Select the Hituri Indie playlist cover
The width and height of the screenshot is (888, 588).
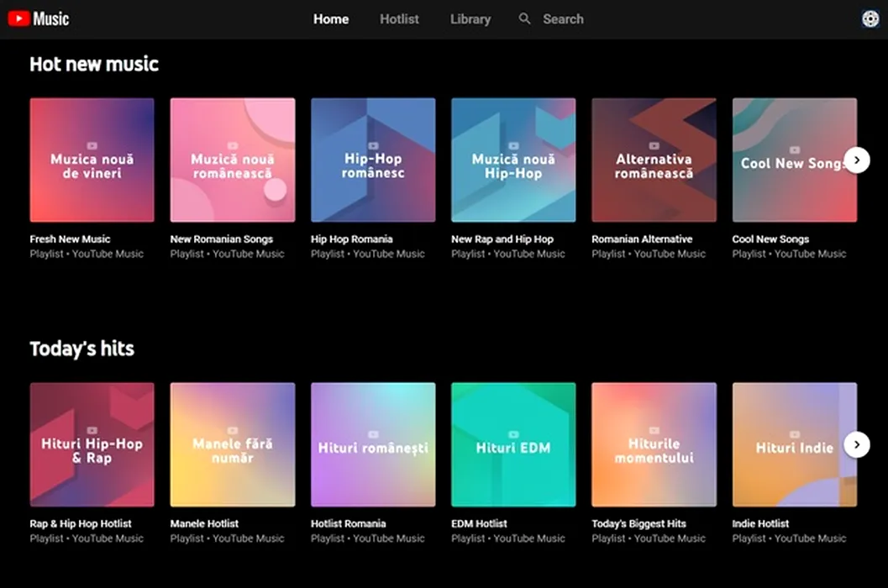pyautogui.click(x=794, y=444)
